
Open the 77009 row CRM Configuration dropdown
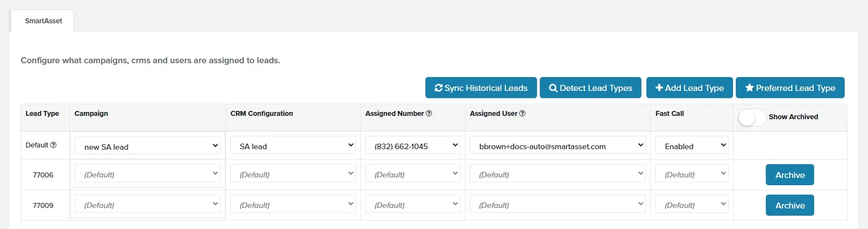coord(293,204)
